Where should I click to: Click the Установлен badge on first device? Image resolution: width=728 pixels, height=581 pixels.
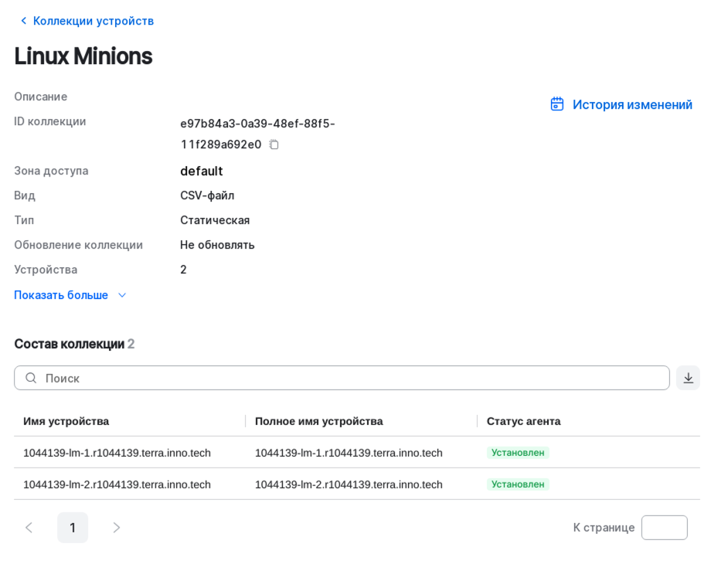click(516, 453)
